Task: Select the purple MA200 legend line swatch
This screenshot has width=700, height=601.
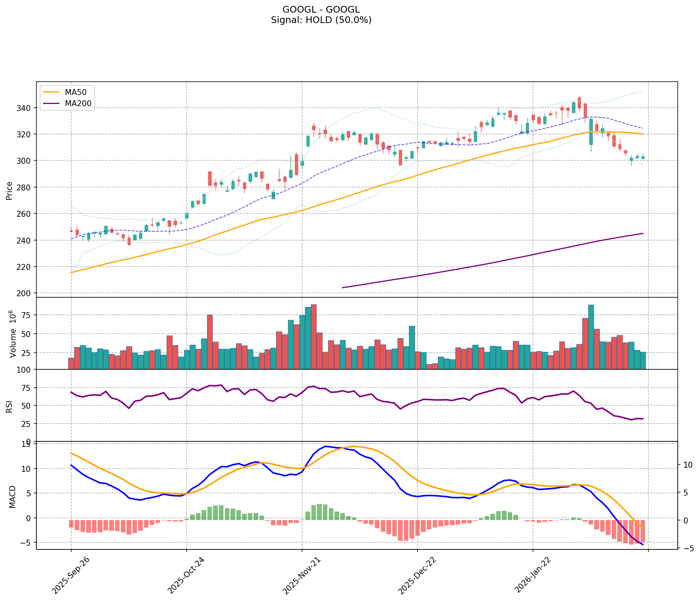Action: tap(52, 104)
